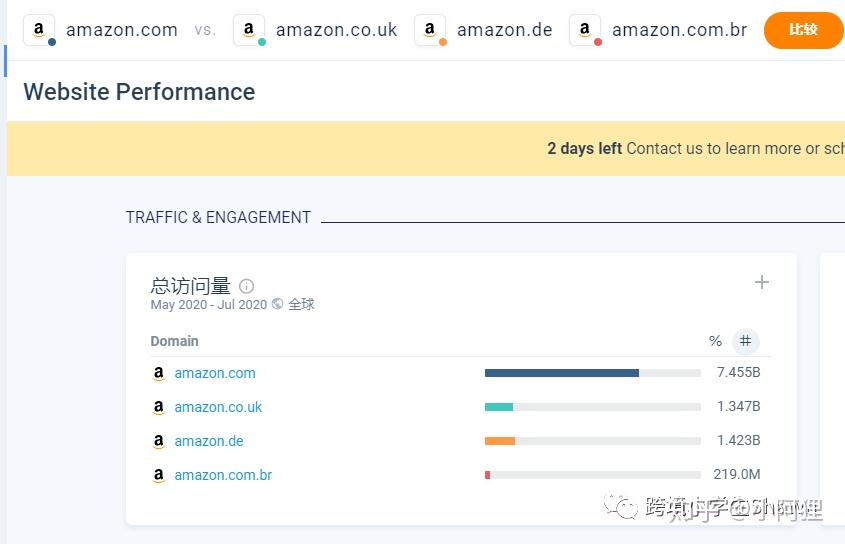Click the amazon.com.br domain name in the header

click(x=679, y=30)
